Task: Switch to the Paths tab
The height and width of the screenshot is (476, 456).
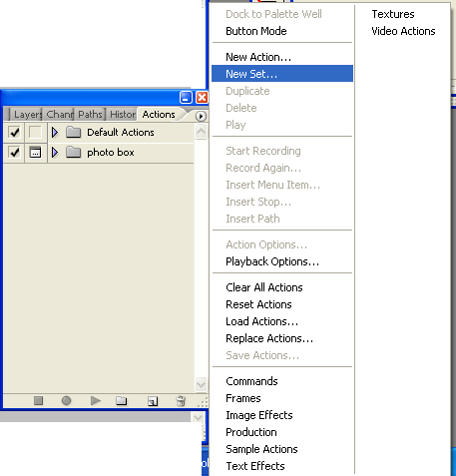Action: [x=90, y=115]
